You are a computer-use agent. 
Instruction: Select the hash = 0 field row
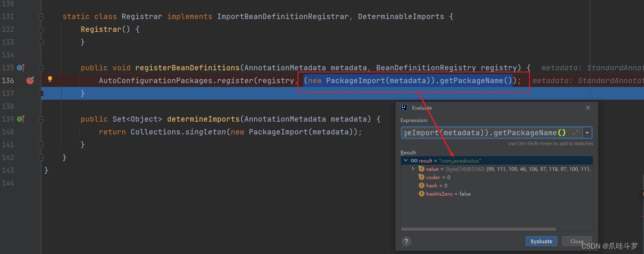click(497, 185)
